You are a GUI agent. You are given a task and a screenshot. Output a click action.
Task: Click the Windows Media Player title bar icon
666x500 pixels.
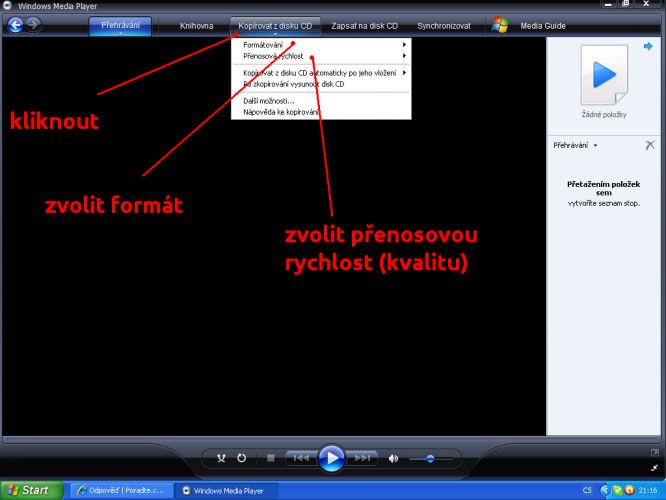point(7,5)
